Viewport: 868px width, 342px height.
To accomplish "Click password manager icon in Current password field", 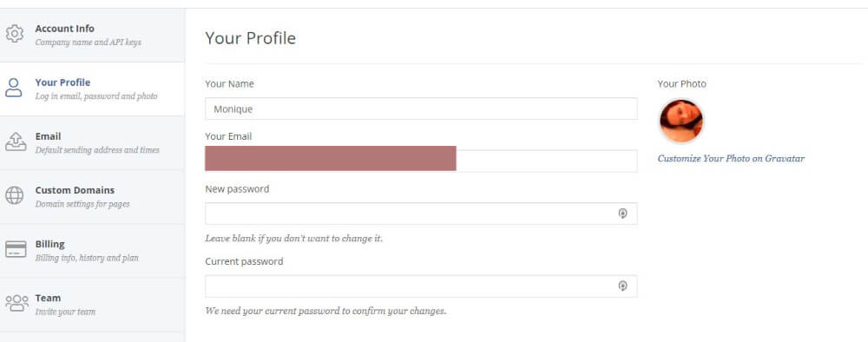I will (x=622, y=286).
